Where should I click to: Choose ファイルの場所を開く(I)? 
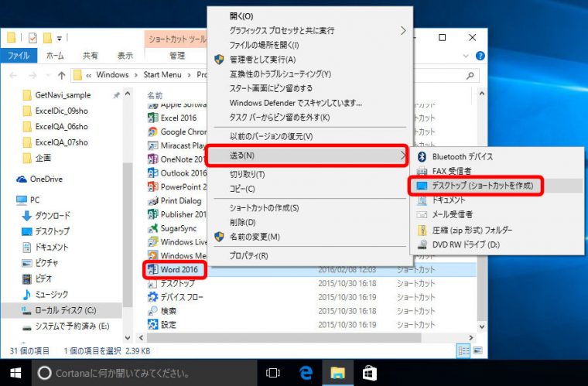coord(310,45)
